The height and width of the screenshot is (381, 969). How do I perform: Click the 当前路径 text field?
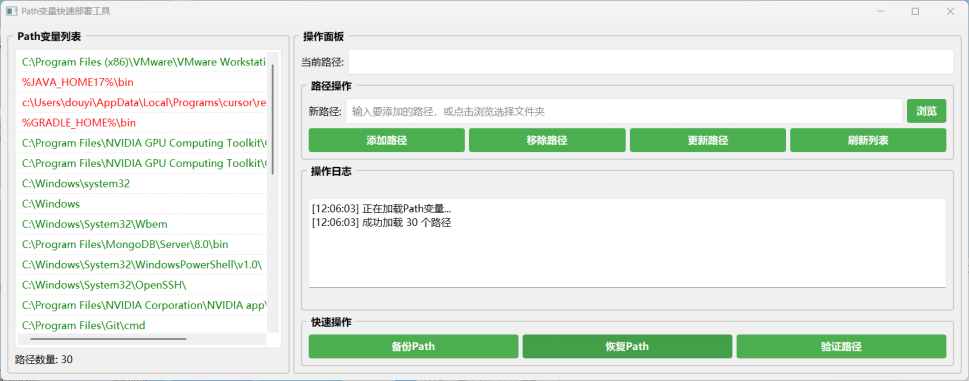tap(651, 62)
